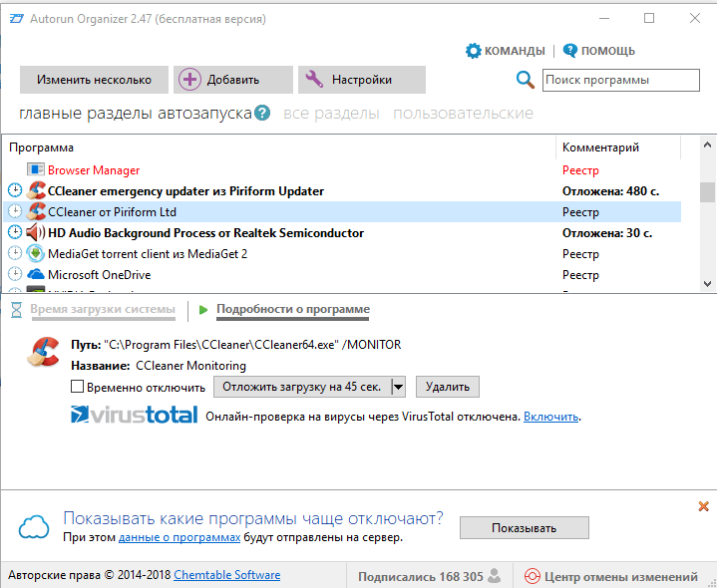Image resolution: width=717 pixels, height=588 pixels.
Task: Click the CCleaner icon in the emergency updater row
Action: coord(36,190)
